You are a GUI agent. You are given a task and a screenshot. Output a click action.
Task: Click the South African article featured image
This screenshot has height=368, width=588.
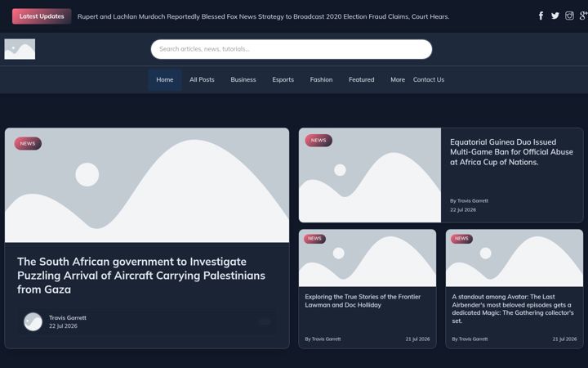pos(147,185)
